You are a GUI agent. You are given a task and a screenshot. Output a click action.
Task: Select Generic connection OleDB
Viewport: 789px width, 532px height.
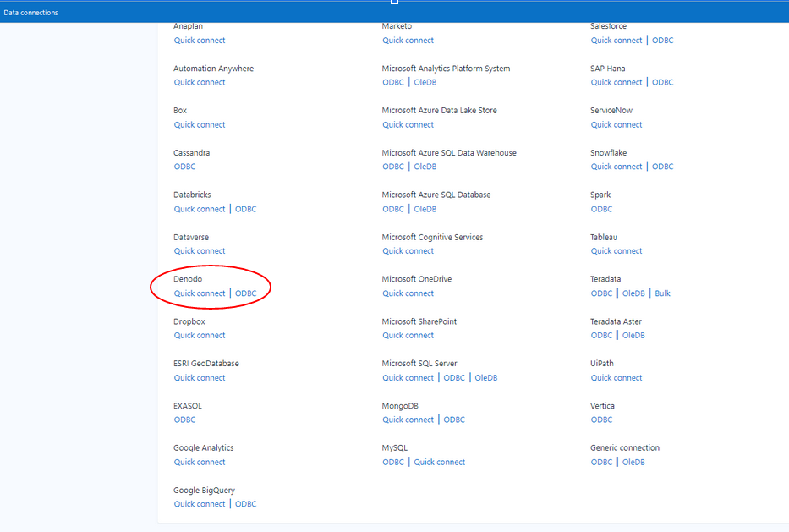[x=633, y=462]
